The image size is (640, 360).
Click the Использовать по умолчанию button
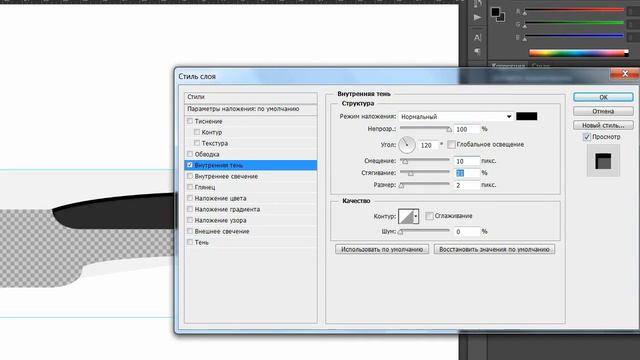382,249
